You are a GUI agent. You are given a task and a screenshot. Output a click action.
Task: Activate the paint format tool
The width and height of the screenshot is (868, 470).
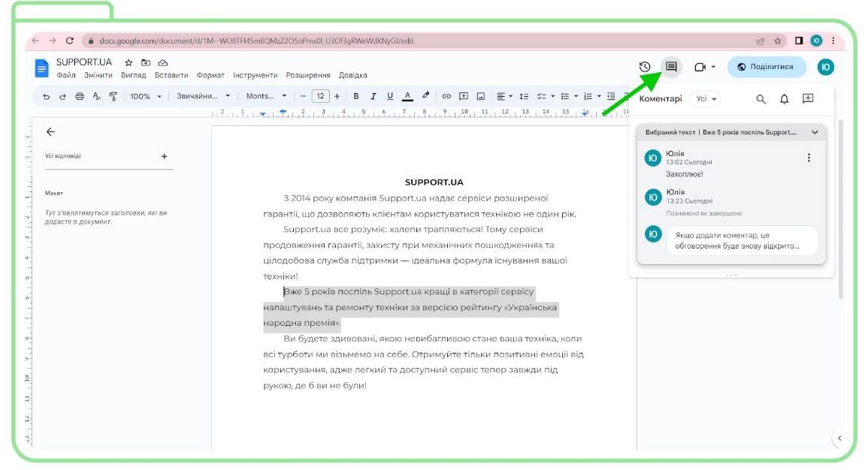(113, 96)
